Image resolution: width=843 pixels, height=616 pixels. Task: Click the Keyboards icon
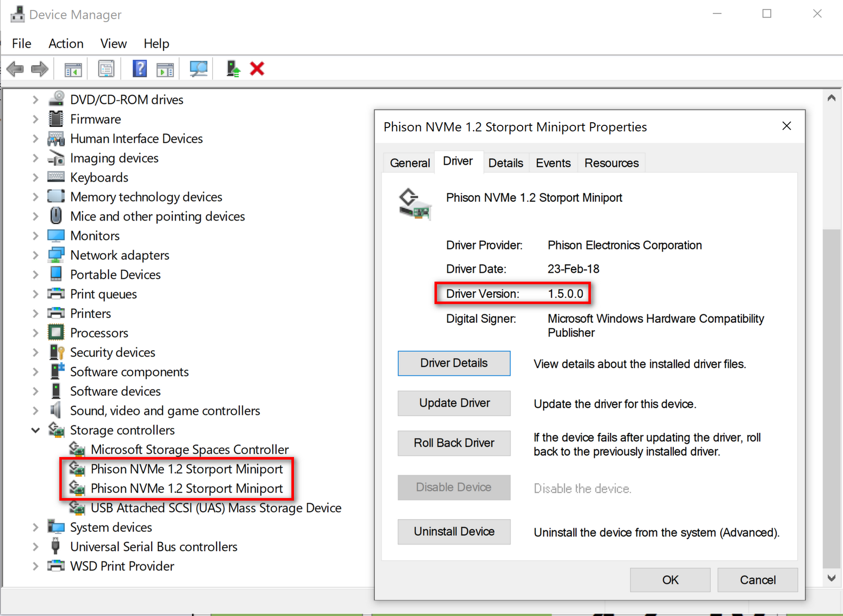56,177
